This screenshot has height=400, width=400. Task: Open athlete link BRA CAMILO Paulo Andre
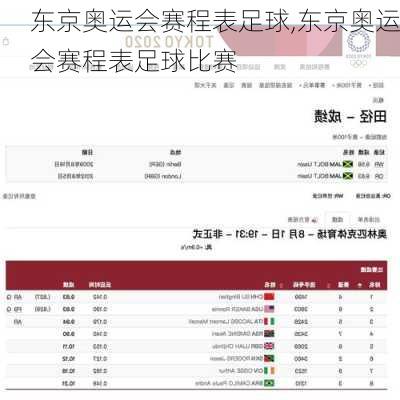pyautogui.click(x=229, y=383)
